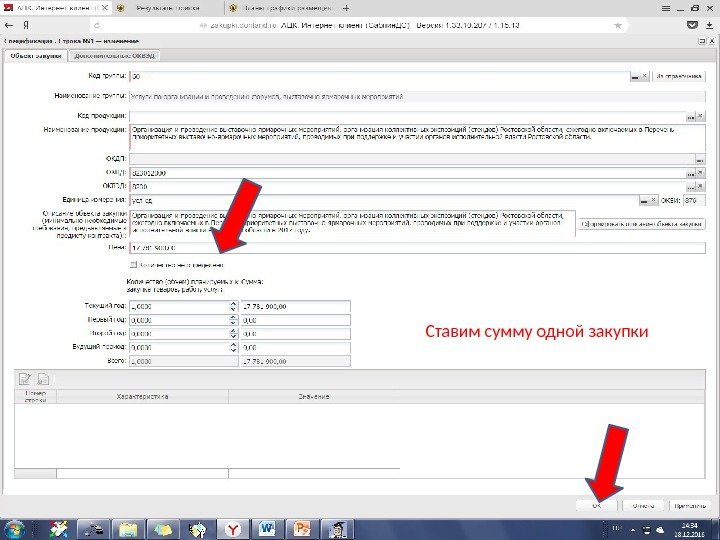Switch to the Результаты поиска browser tab
This screenshot has width=720, height=540.
(168, 8)
